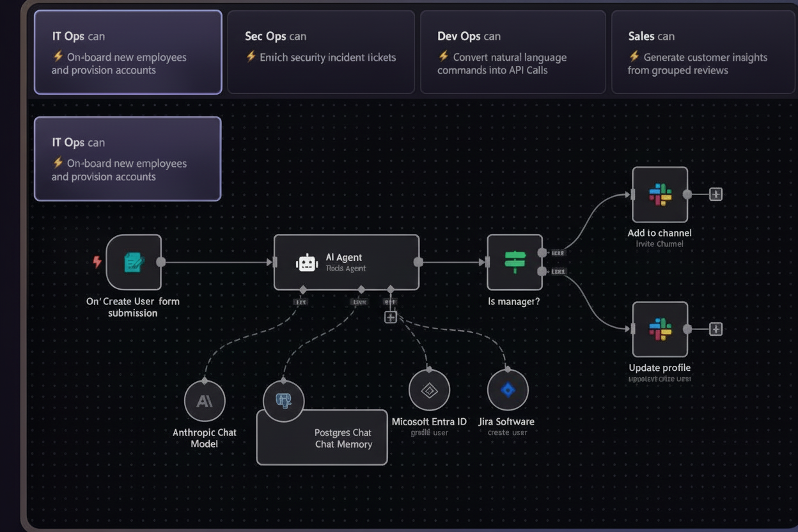798x532 pixels.
Task: Select the IT Ops tab in top row
Action: tap(128, 52)
